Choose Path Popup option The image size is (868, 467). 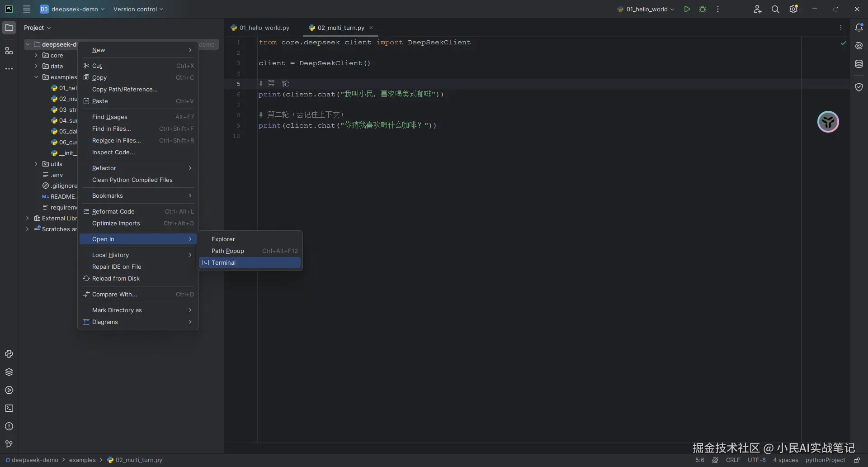pyautogui.click(x=250, y=251)
